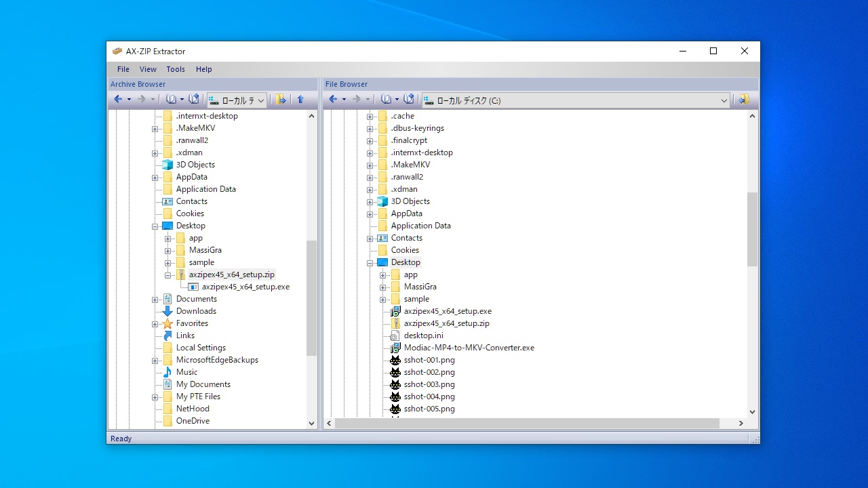Click Archive Browser add bookmark icon

[194, 100]
